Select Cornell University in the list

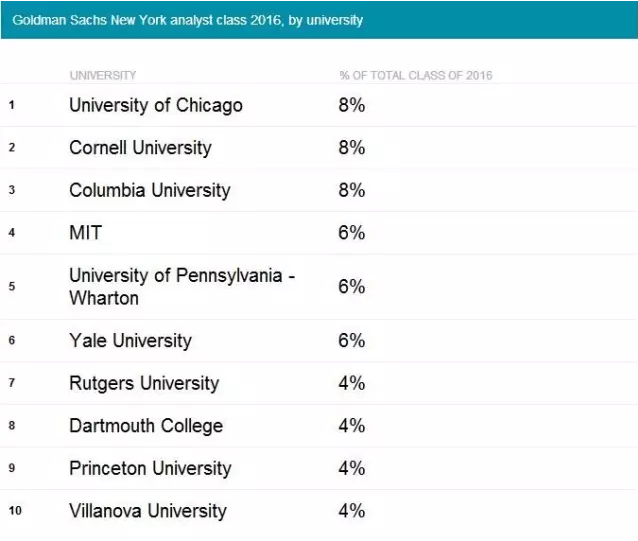140,148
